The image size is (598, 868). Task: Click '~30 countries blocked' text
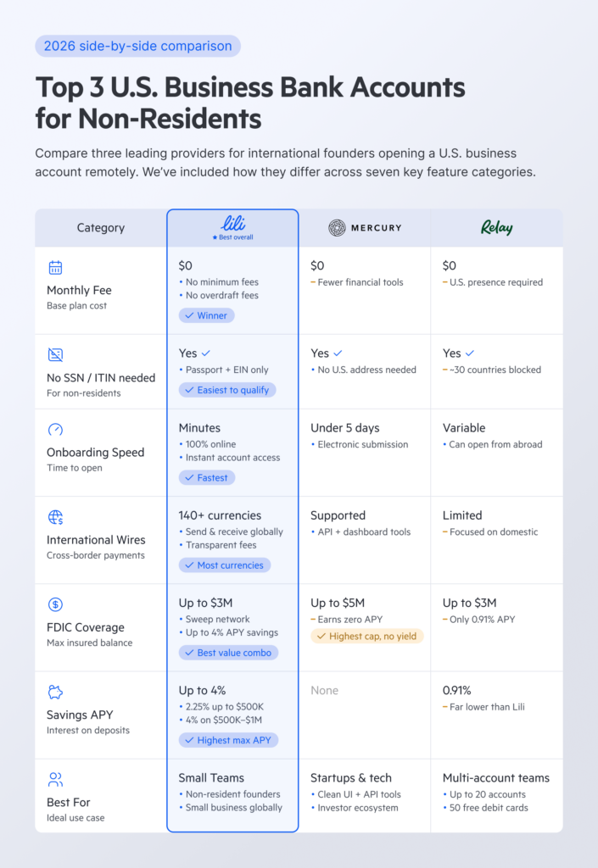495,370
